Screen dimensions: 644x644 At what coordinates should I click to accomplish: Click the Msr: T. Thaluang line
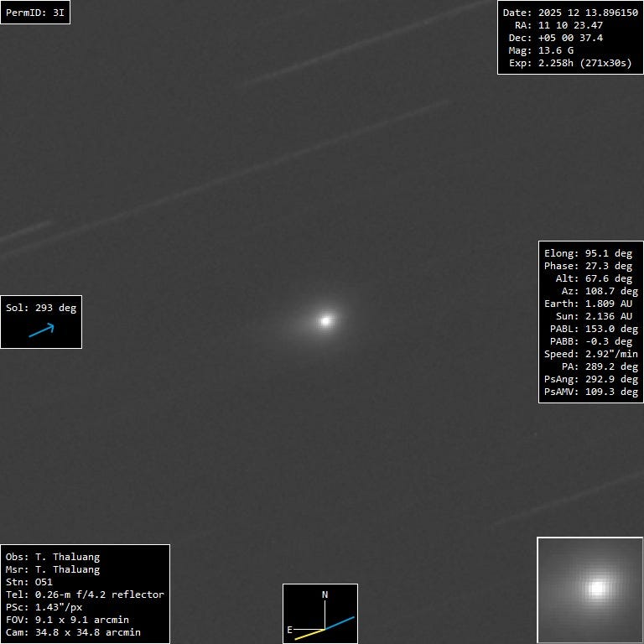tap(53, 569)
